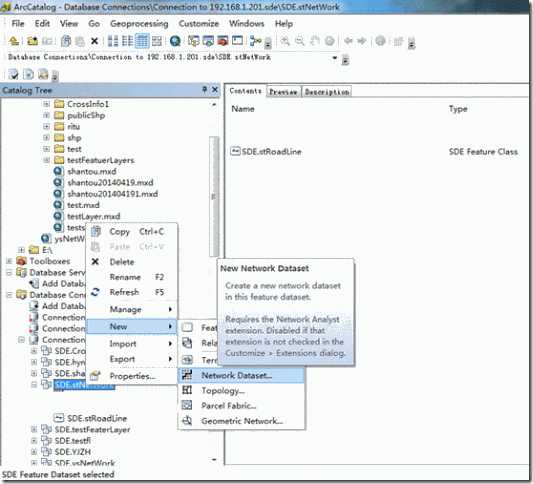Expand the SDE.testFeaterLayer dataset

pos(34,429)
